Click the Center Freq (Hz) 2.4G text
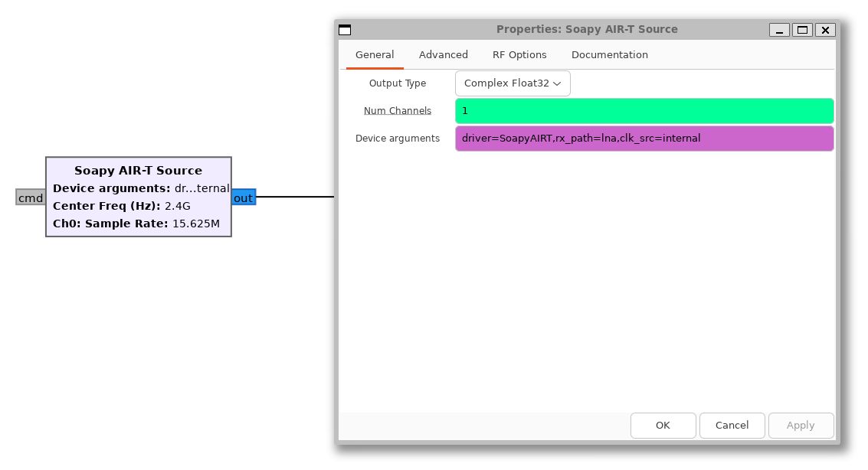The image size is (868, 470). [122, 206]
